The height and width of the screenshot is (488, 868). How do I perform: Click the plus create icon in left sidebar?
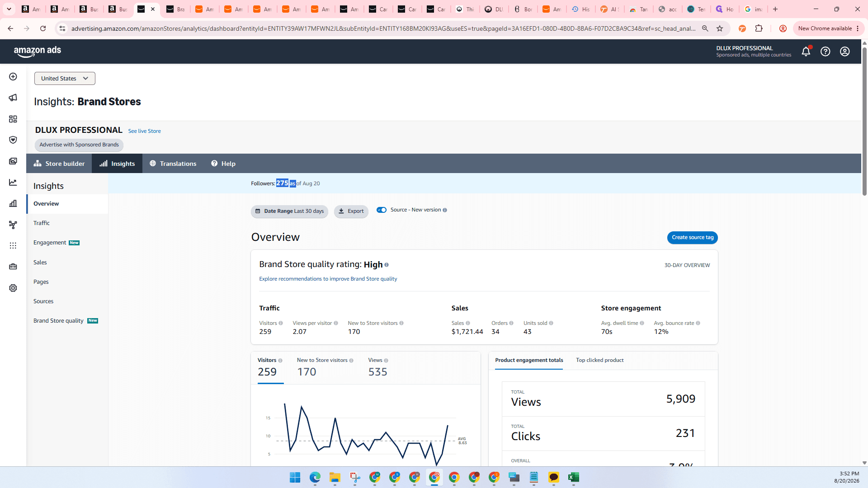tap(13, 77)
